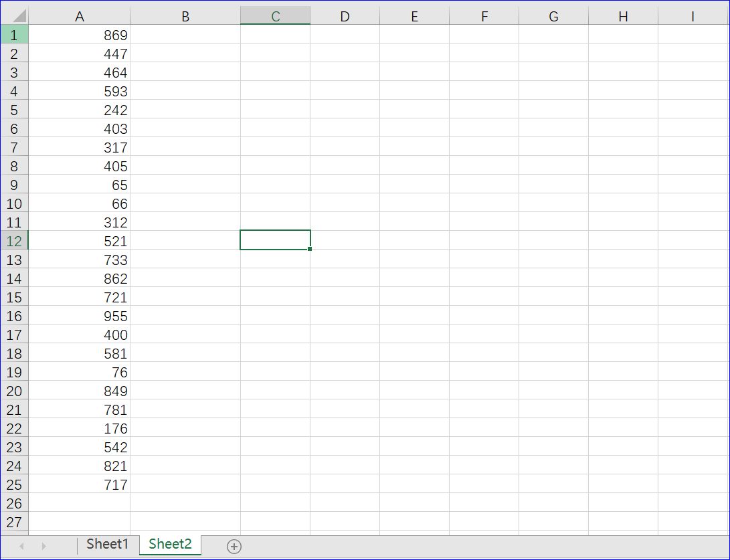Image resolution: width=730 pixels, height=560 pixels.
Task: Click cell containing 821
Action: click(79, 466)
